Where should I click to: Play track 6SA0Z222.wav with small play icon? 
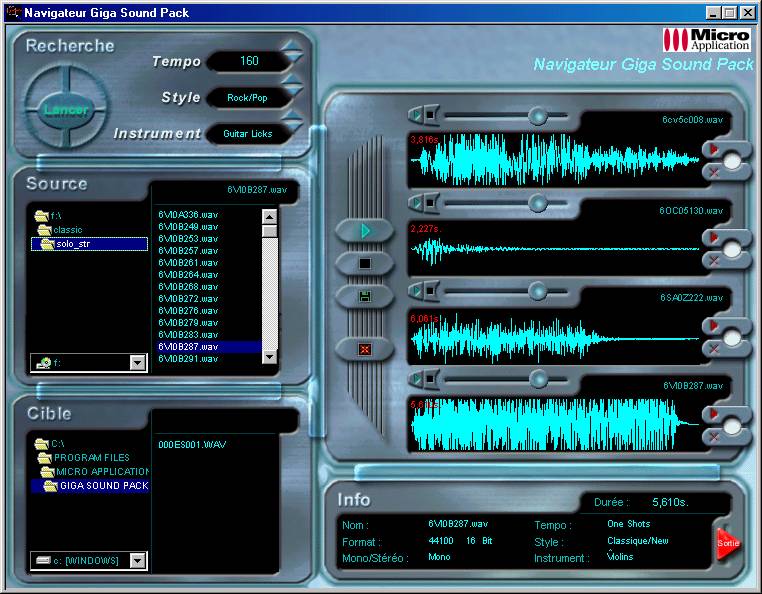click(x=416, y=291)
